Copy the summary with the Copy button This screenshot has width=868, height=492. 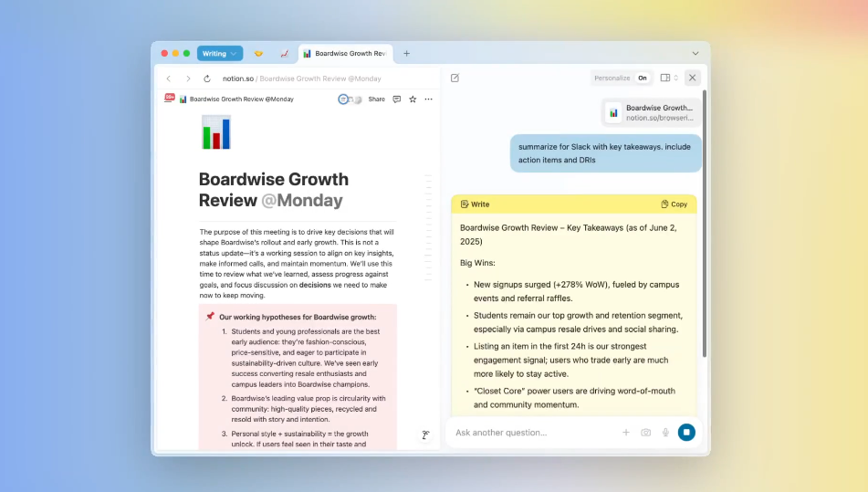(x=675, y=204)
